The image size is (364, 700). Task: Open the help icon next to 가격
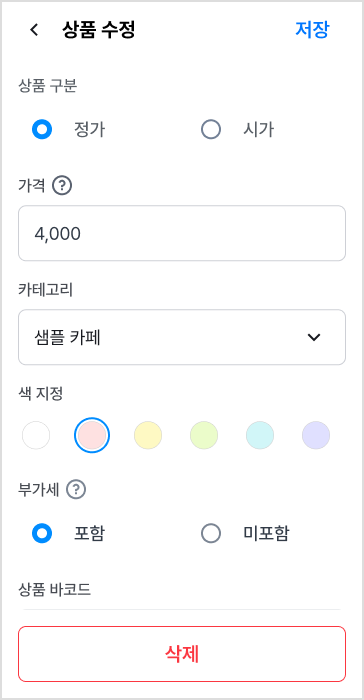click(62, 186)
